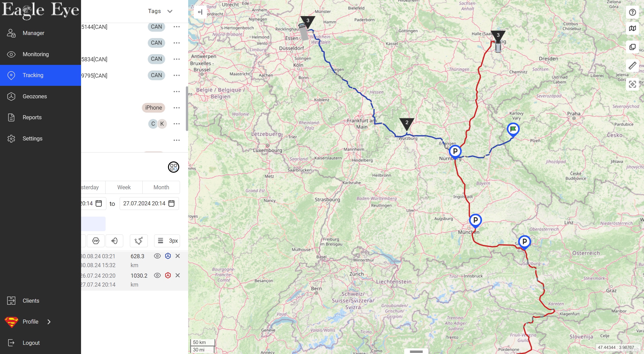Open the map layers selector
Image resolution: width=644 pixels, height=354 pixels.
pyautogui.click(x=632, y=28)
